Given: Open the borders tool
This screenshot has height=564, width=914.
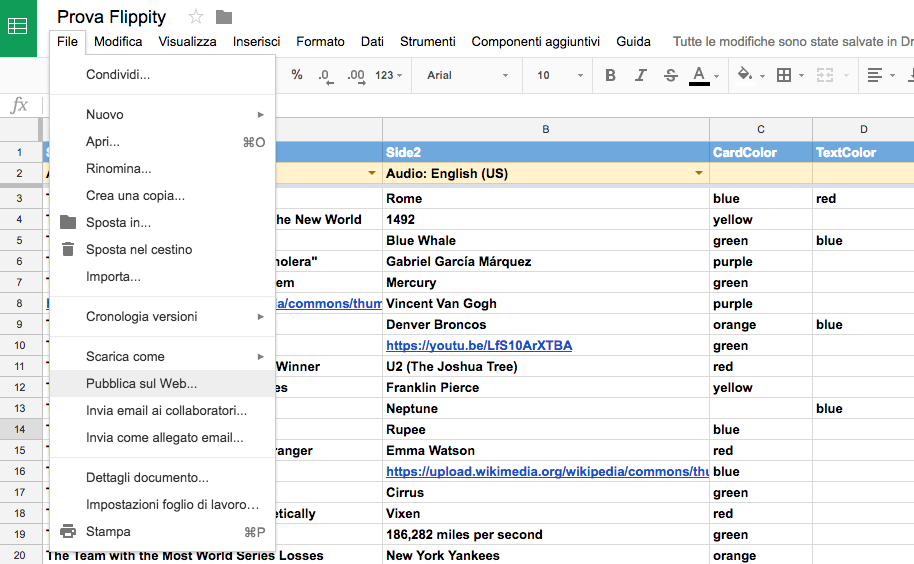Looking at the screenshot, I should click(789, 75).
